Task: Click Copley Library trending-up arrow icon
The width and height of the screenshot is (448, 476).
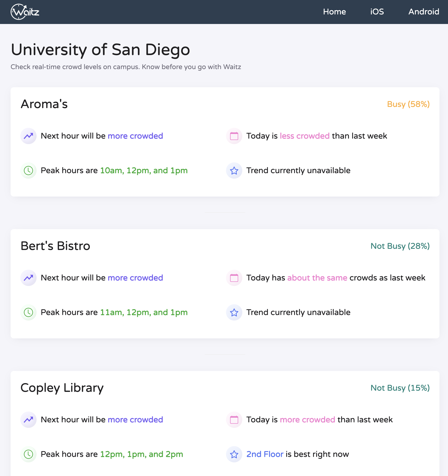Action: click(x=28, y=419)
